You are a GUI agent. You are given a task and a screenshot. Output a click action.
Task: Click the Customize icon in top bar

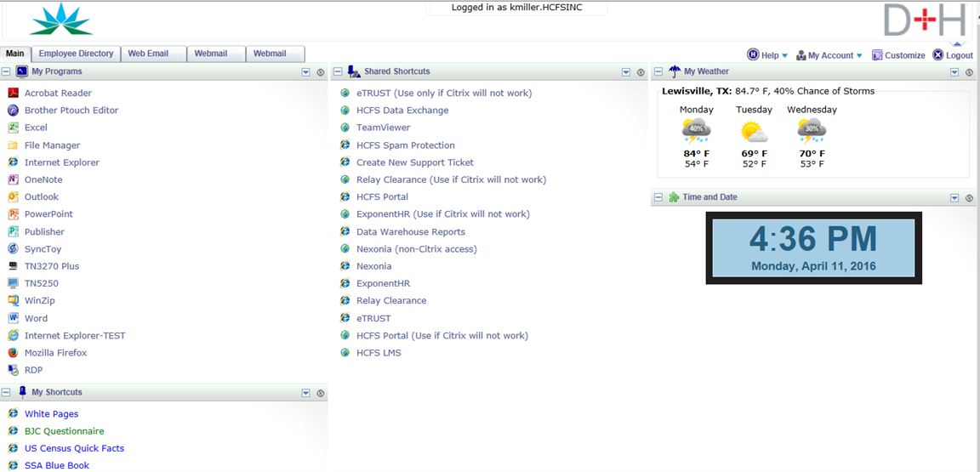(x=877, y=55)
